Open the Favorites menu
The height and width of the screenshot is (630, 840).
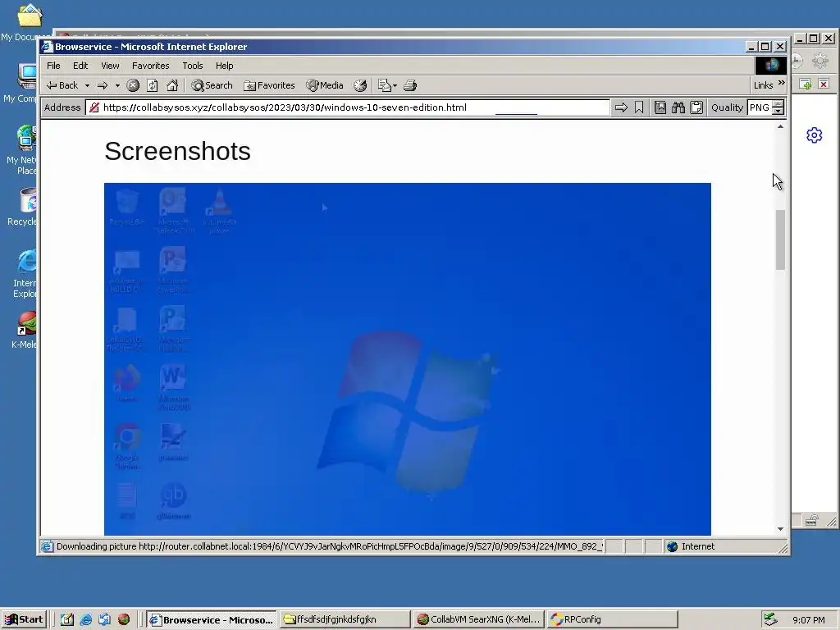(x=151, y=66)
